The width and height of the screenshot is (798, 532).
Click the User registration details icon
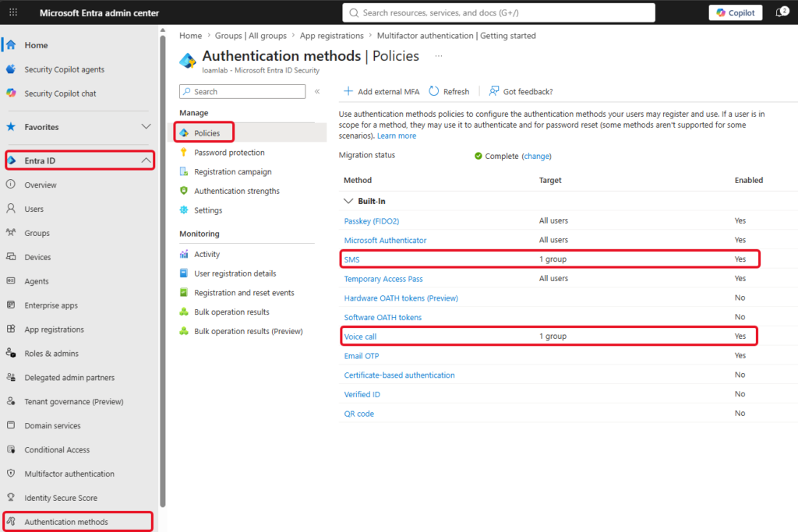click(184, 273)
